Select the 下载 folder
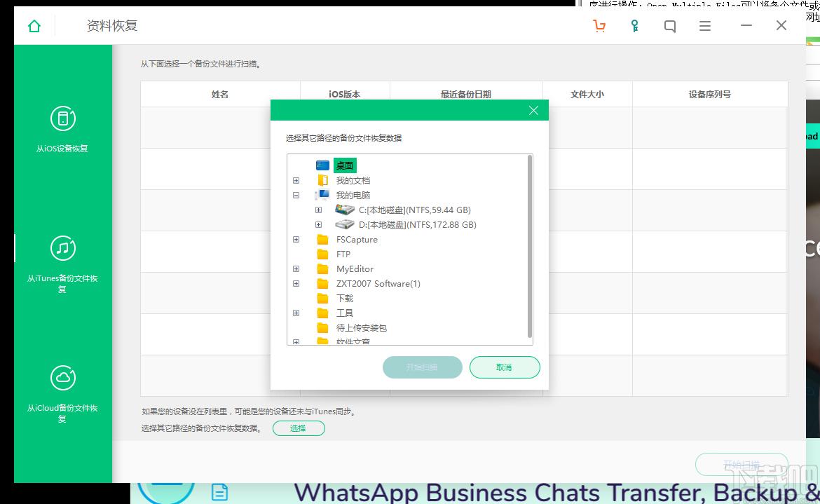 (x=345, y=298)
